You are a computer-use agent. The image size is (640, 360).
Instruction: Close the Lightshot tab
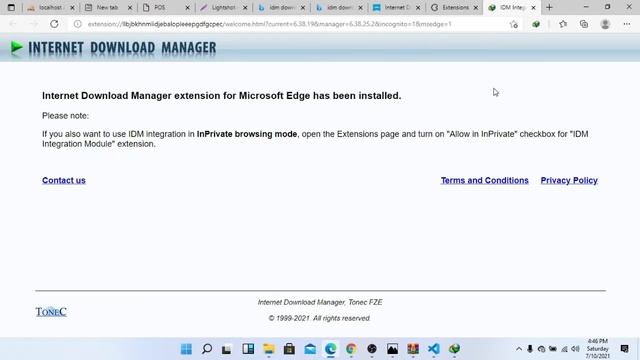(x=245, y=8)
